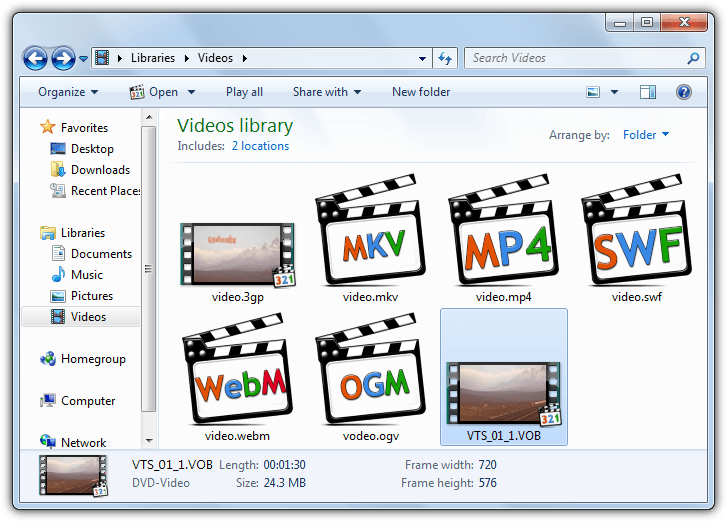This screenshot has width=727, height=521.
Task: Select Videos in the address bar path
Action: point(215,58)
